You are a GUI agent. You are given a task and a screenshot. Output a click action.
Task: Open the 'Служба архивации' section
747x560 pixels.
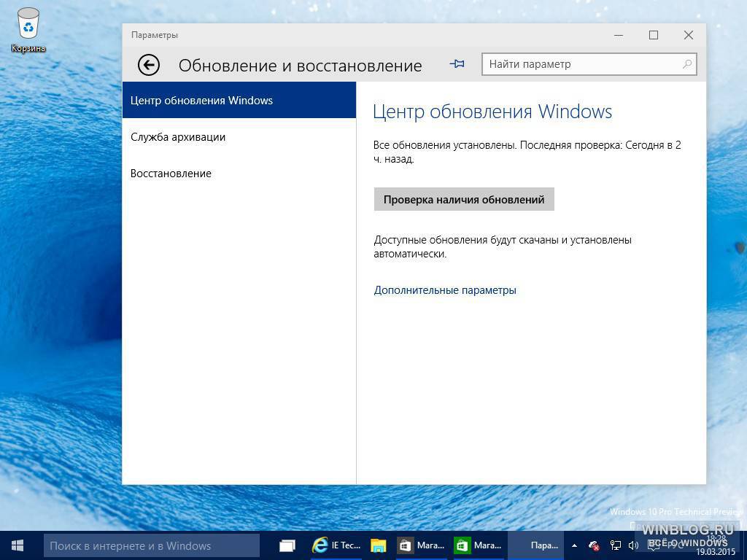239,137
